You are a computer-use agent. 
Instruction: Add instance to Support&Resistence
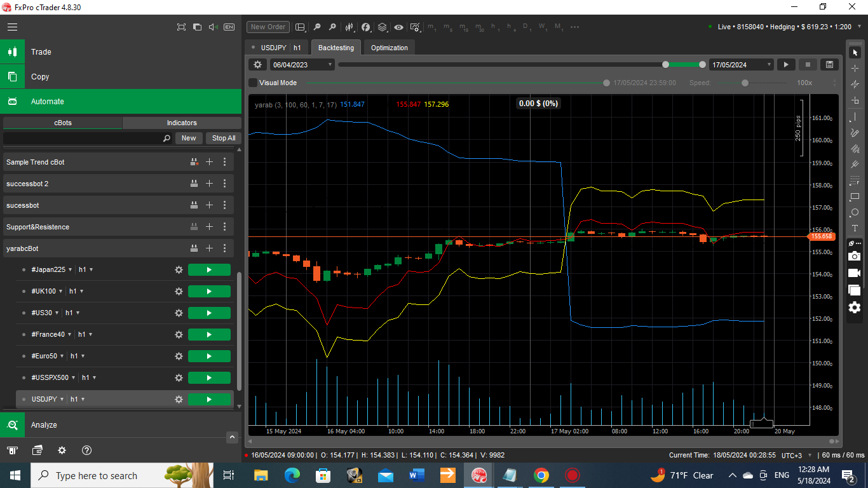click(209, 227)
